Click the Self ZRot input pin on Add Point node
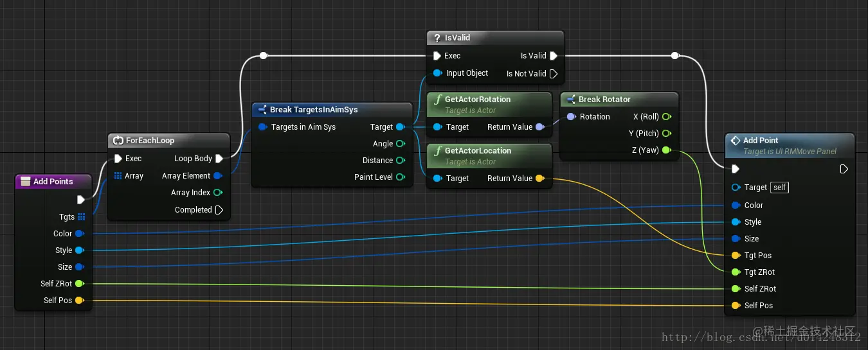The height and width of the screenshot is (350, 868). point(736,289)
